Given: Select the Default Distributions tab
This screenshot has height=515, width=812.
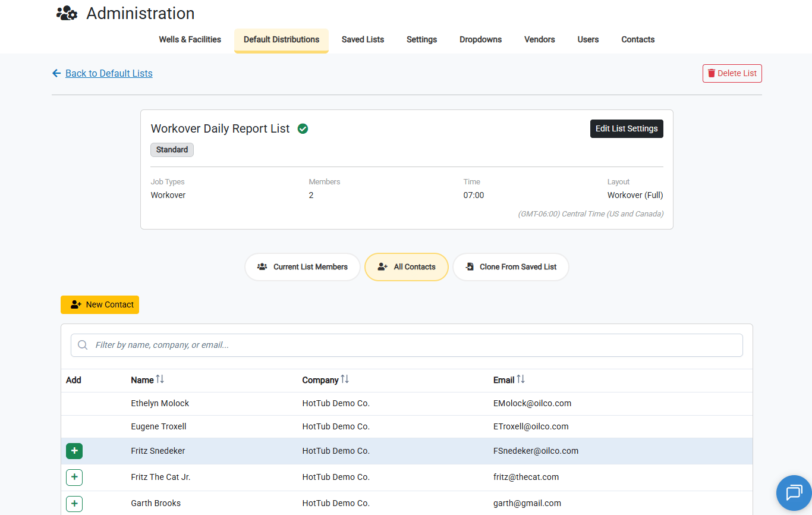Looking at the screenshot, I should pos(281,40).
